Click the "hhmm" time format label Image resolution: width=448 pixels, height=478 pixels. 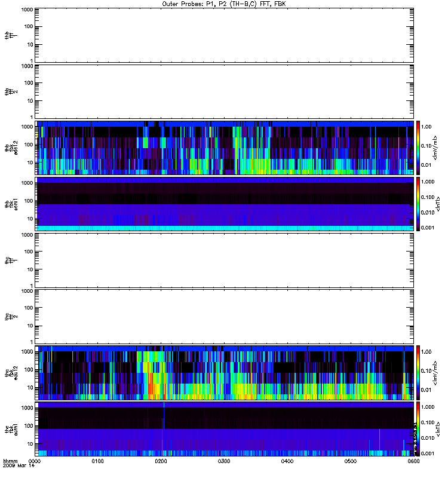pyautogui.click(x=10, y=461)
